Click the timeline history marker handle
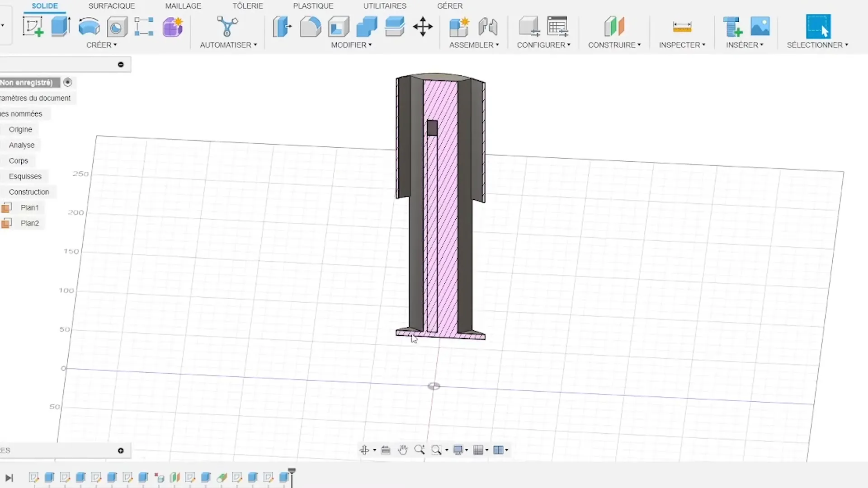Viewport: 868px width, 488px height. 292,472
